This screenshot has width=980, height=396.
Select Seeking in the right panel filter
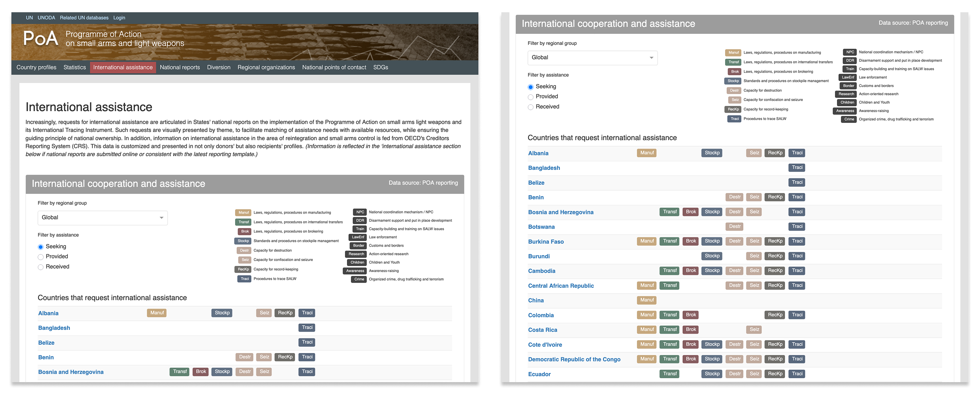pyautogui.click(x=531, y=87)
